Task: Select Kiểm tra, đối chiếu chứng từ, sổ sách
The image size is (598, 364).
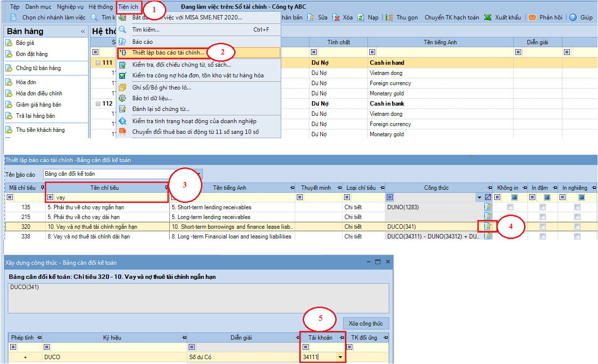Action: pyautogui.click(x=199, y=65)
